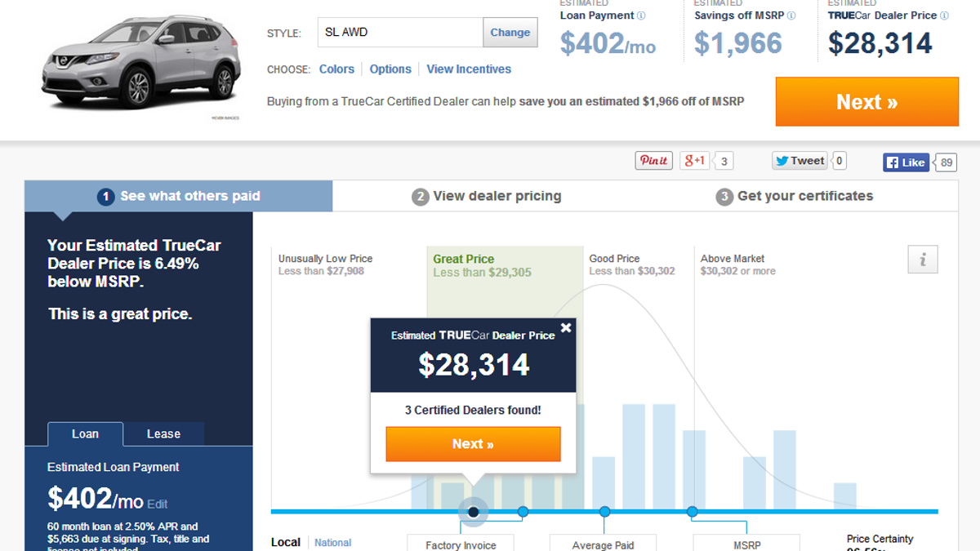Open the Colors chooser link

(x=336, y=69)
